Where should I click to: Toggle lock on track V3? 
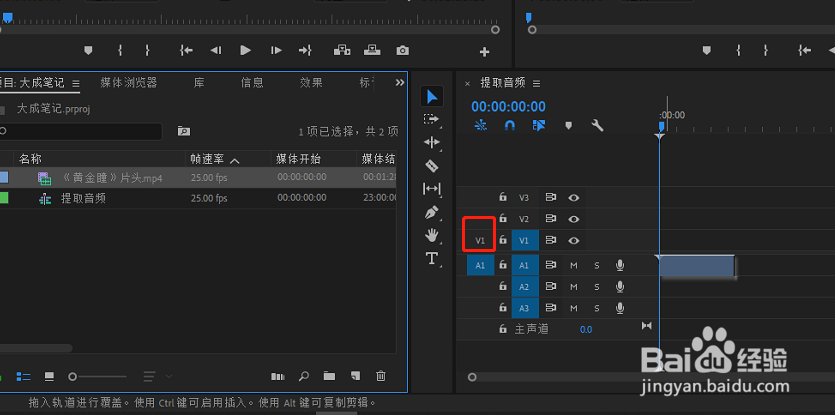point(502,197)
